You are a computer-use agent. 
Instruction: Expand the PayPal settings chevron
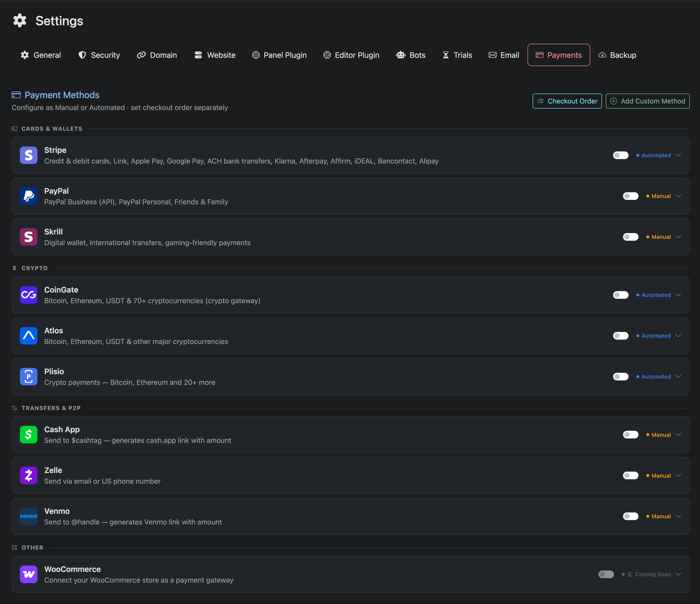point(678,196)
